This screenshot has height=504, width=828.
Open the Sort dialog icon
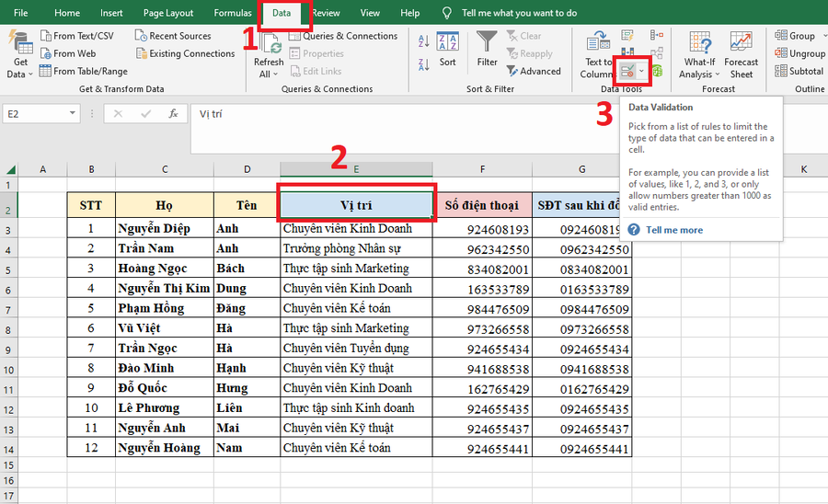point(448,49)
